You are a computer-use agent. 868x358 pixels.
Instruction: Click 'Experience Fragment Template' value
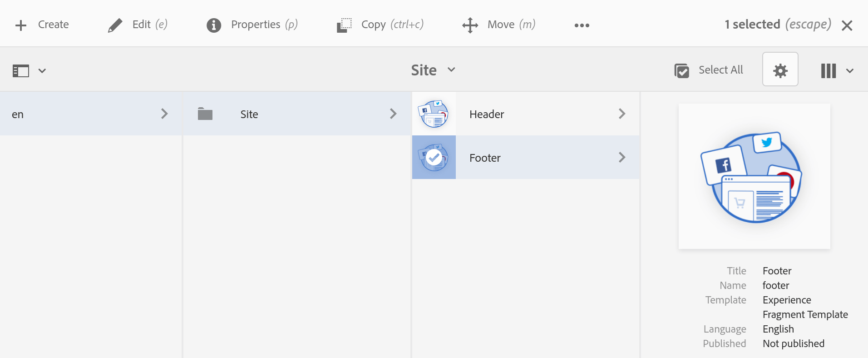click(805, 307)
